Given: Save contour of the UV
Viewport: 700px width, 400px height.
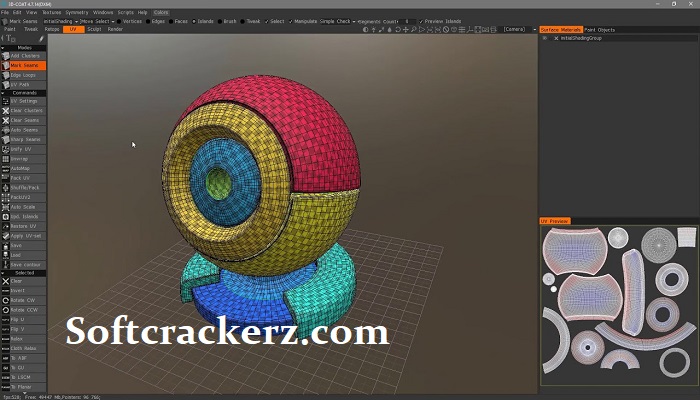Looking at the screenshot, I should (23, 265).
